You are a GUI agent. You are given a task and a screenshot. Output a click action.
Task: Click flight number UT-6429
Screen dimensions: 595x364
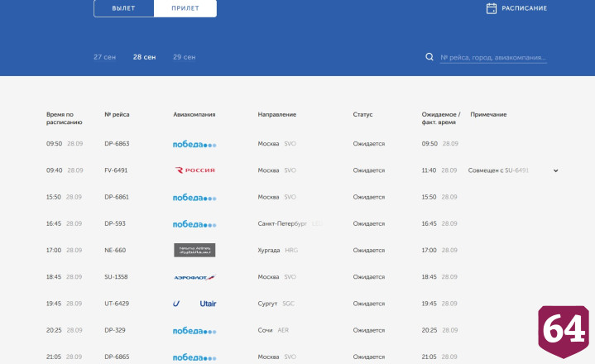(117, 304)
